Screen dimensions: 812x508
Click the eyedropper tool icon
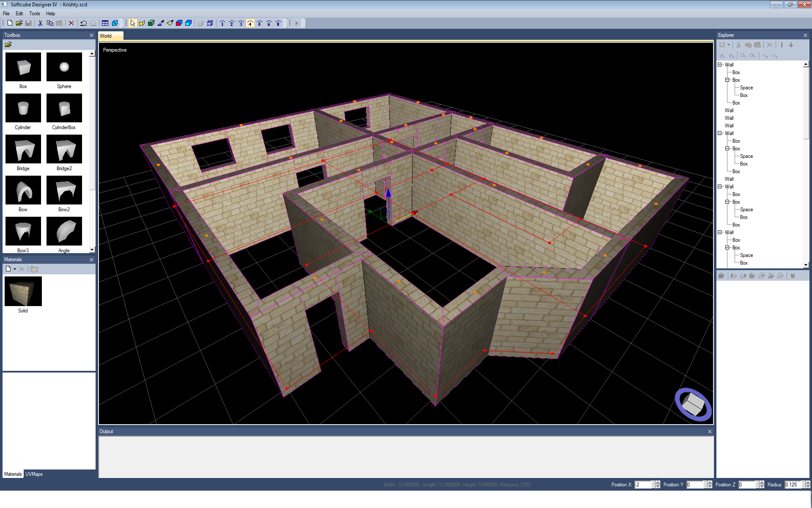pos(161,23)
